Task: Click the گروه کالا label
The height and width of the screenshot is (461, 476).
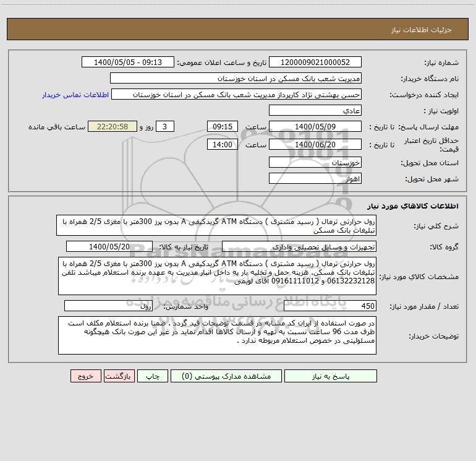Action: 444,247
